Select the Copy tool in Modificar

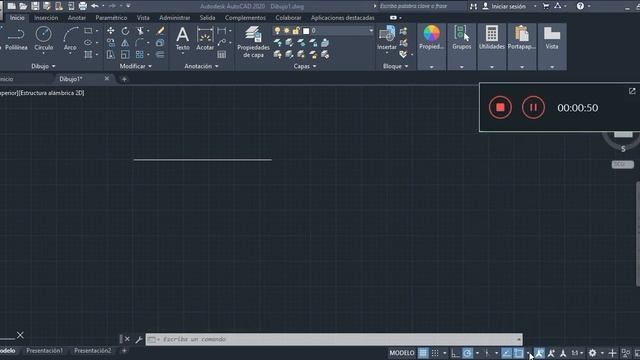(111, 42)
